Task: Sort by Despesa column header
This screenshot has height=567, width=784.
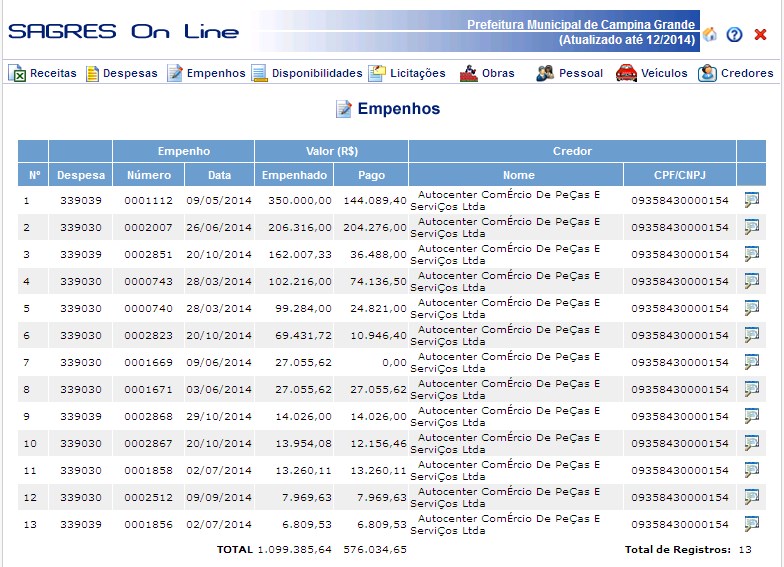Action: pos(80,175)
